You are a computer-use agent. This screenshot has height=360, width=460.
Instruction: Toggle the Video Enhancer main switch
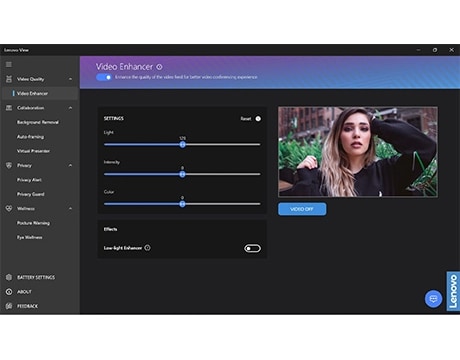104,77
